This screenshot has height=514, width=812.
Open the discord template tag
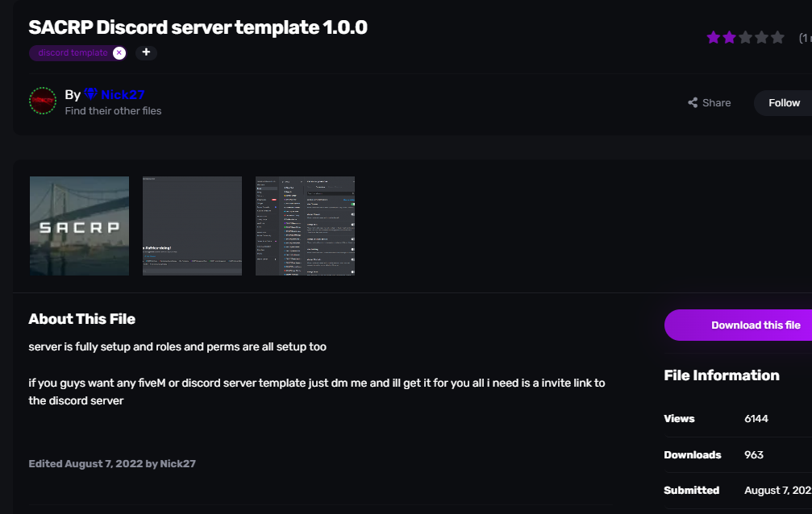pos(73,53)
